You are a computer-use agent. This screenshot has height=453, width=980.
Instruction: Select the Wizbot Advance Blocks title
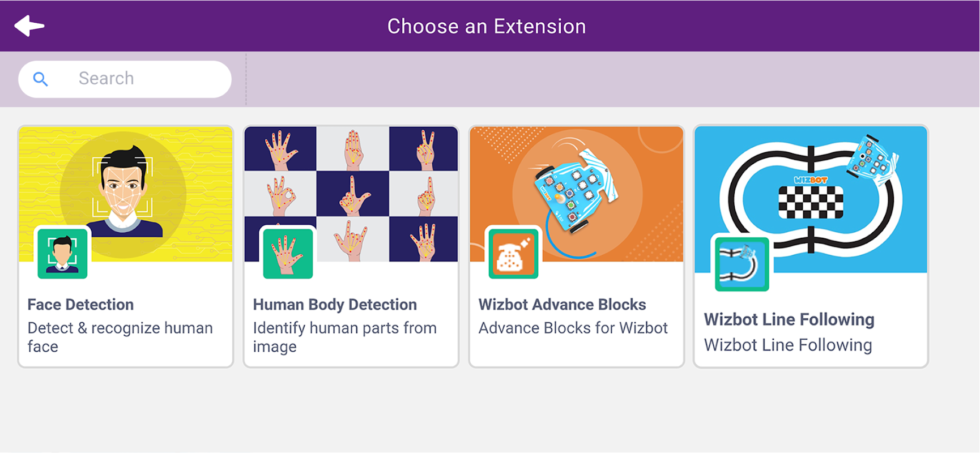[x=562, y=305]
